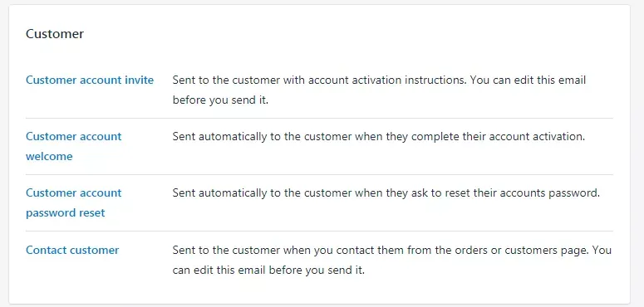
Task: Click divider above the Contact customer row
Action: [320, 231]
